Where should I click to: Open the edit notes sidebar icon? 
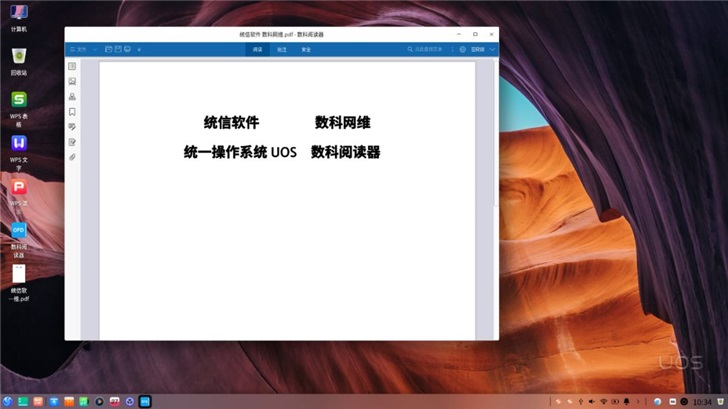[72, 142]
